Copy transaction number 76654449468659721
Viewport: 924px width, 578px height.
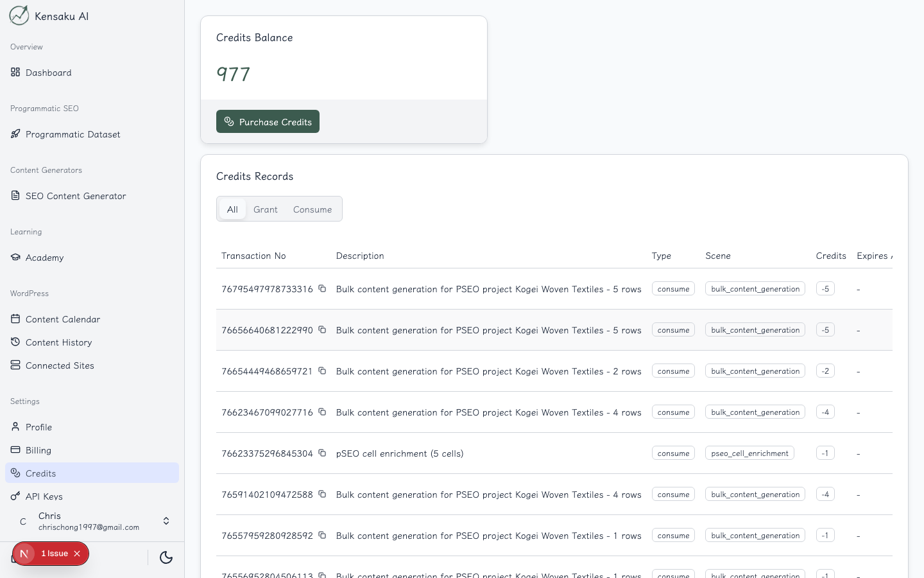(322, 371)
